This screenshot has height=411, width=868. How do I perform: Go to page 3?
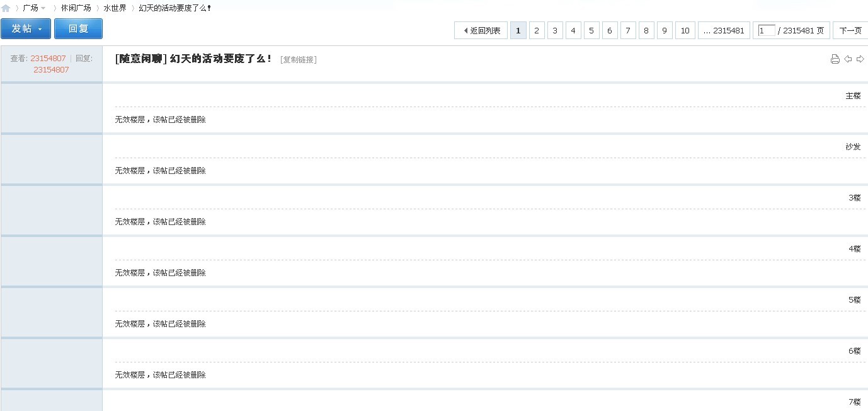(555, 30)
